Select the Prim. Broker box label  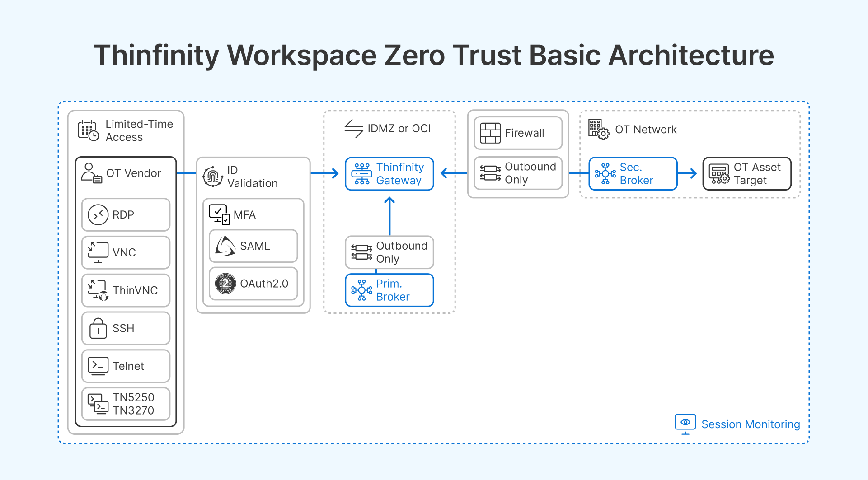(393, 290)
